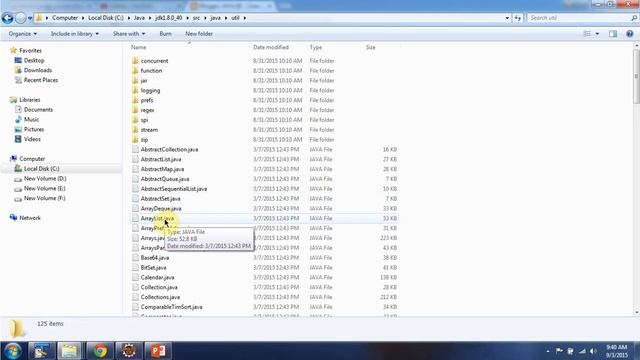Viewport: 640px width, 360px height.
Task: Click Computer in the address breadcrumb
Action: pyautogui.click(x=65, y=18)
